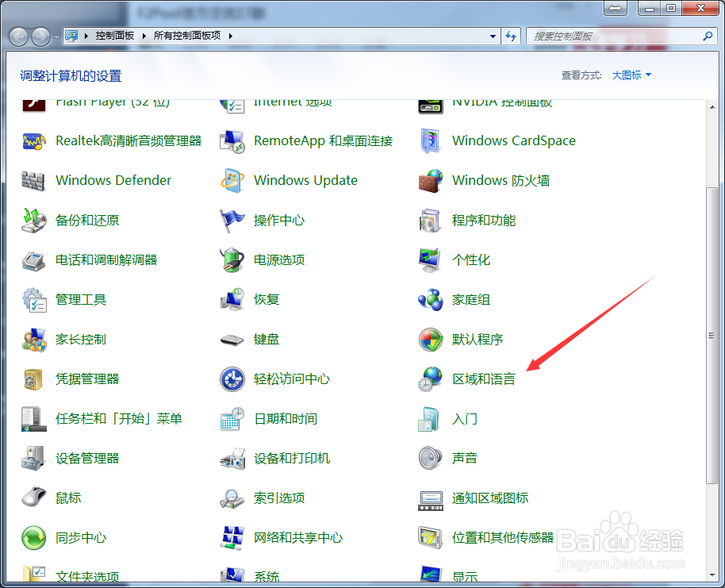Open the 通知区域图标 icon
Image resolution: width=725 pixels, height=588 pixels.
point(431,501)
